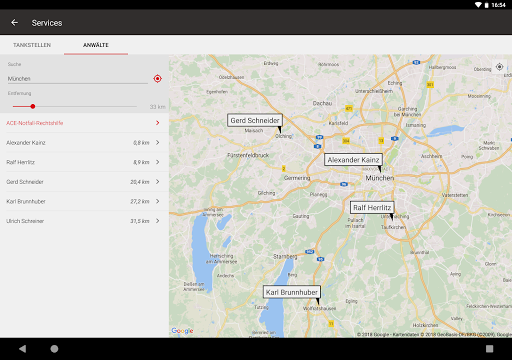The image size is (512, 360).
Task: Select the Alexander Kainz map marker
Action: click(x=353, y=160)
